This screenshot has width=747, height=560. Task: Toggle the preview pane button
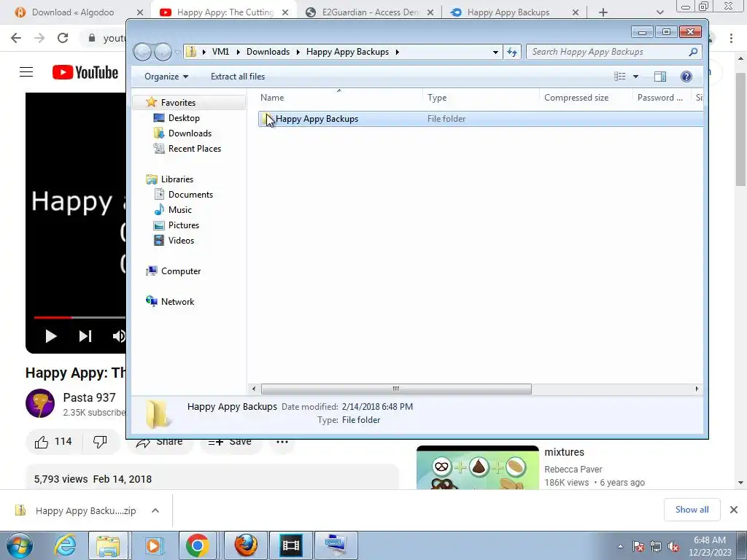point(659,76)
